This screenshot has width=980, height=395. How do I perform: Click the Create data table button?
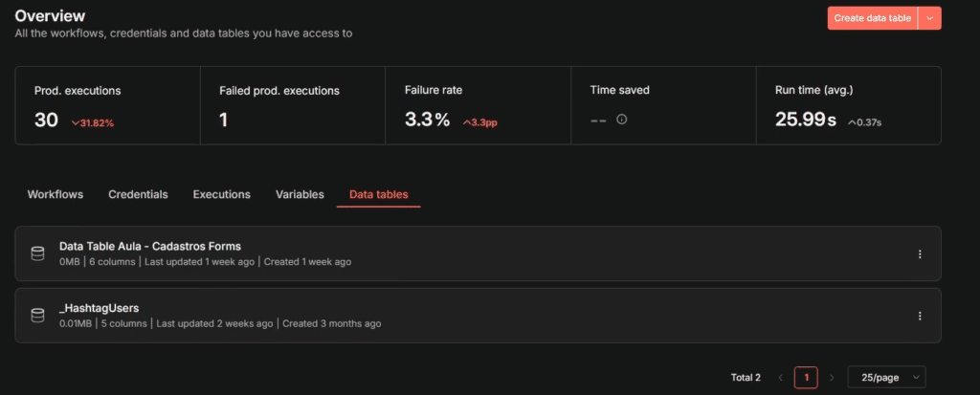(x=872, y=18)
